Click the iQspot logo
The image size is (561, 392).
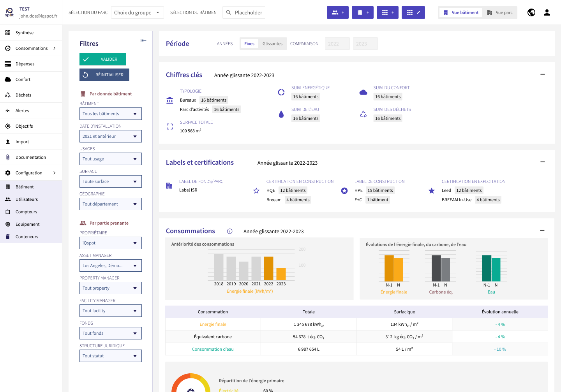click(x=9, y=12)
